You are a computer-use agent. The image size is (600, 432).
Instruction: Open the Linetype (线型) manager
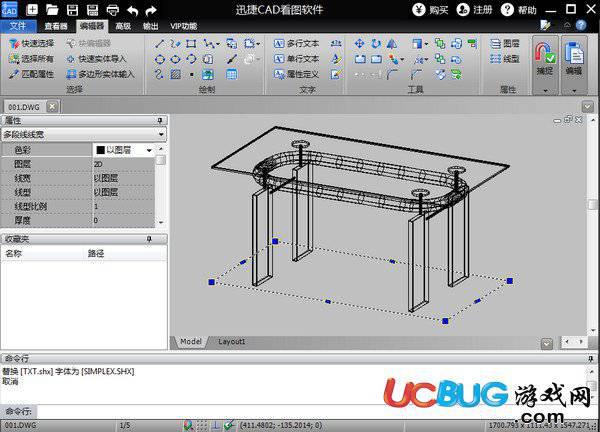505,59
